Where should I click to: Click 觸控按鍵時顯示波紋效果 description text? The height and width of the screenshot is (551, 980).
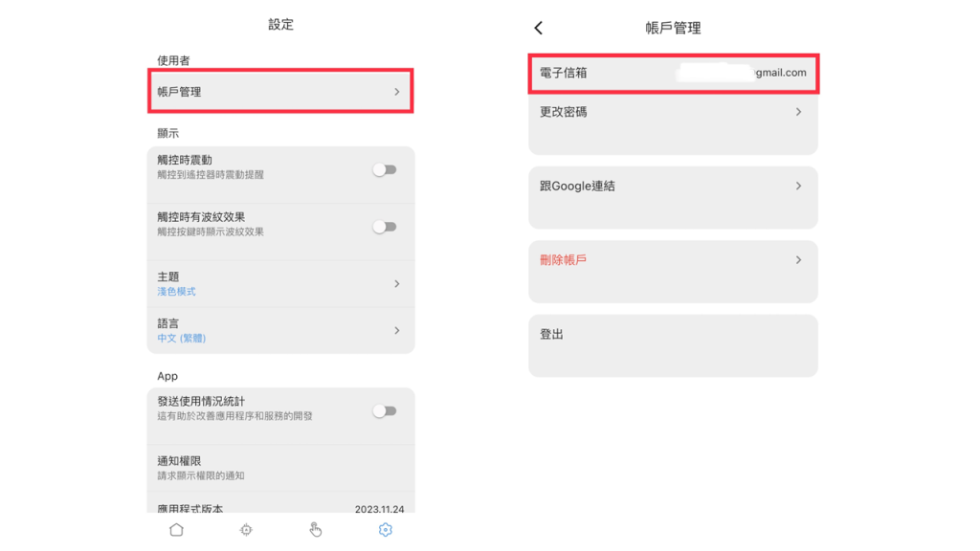pyautogui.click(x=211, y=231)
